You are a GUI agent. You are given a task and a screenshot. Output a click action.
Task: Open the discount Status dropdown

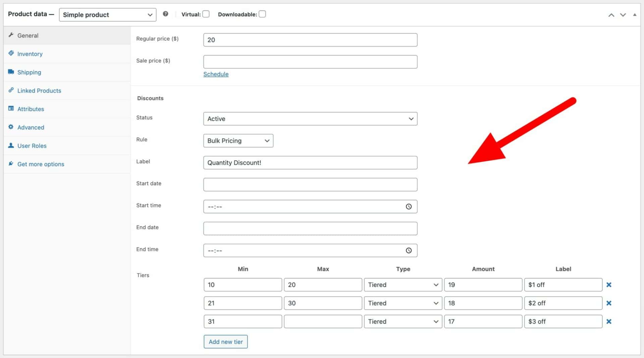tap(310, 119)
